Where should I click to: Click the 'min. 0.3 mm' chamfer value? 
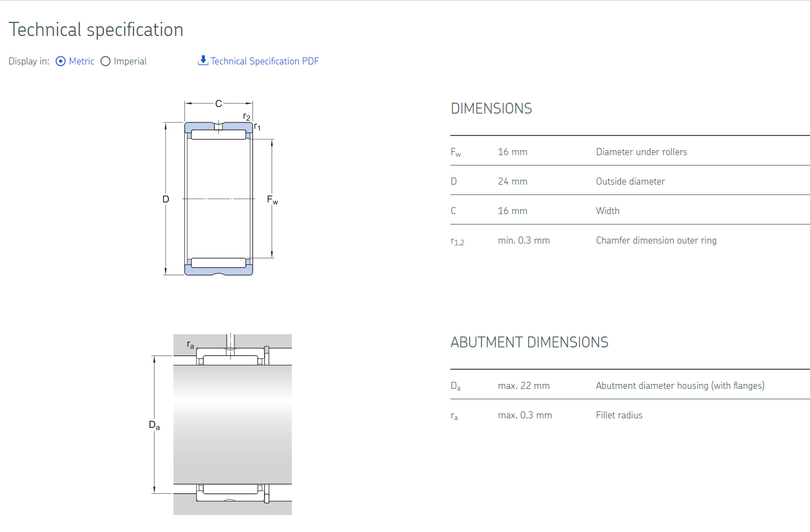tap(524, 240)
